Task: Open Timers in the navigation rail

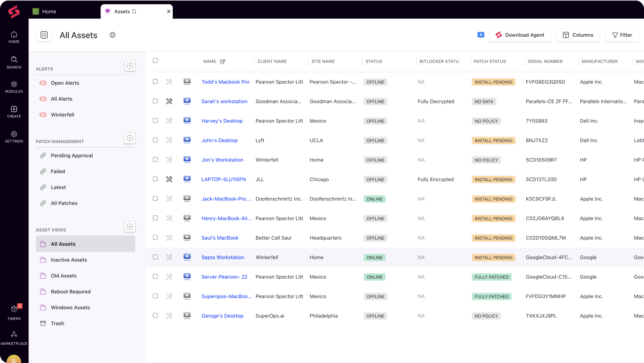Action: click(x=14, y=312)
